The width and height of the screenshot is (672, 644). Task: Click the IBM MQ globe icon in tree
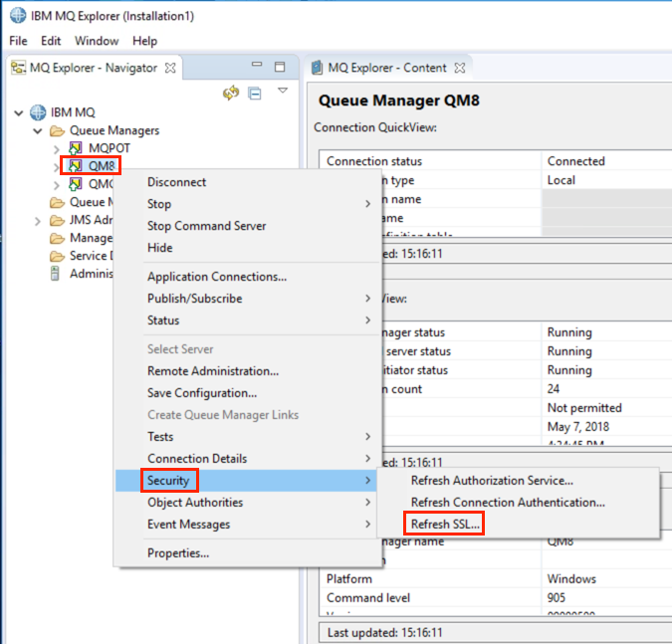[x=38, y=112]
